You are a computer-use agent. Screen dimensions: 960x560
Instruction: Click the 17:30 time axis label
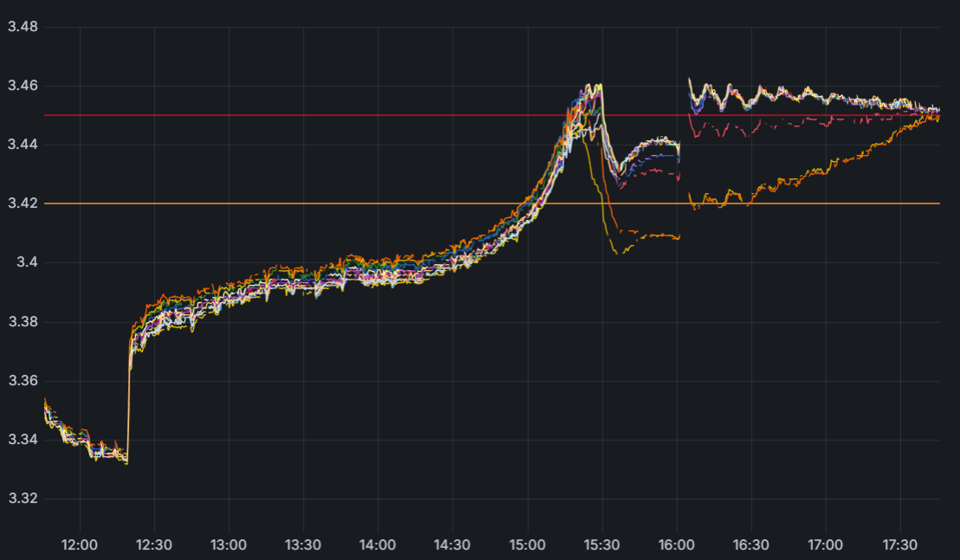point(900,544)
